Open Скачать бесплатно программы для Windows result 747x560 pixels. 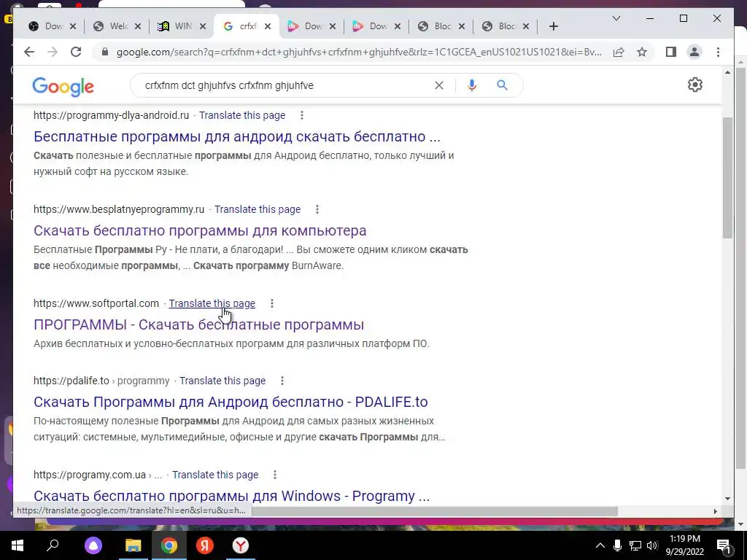(x=231, y=496)
